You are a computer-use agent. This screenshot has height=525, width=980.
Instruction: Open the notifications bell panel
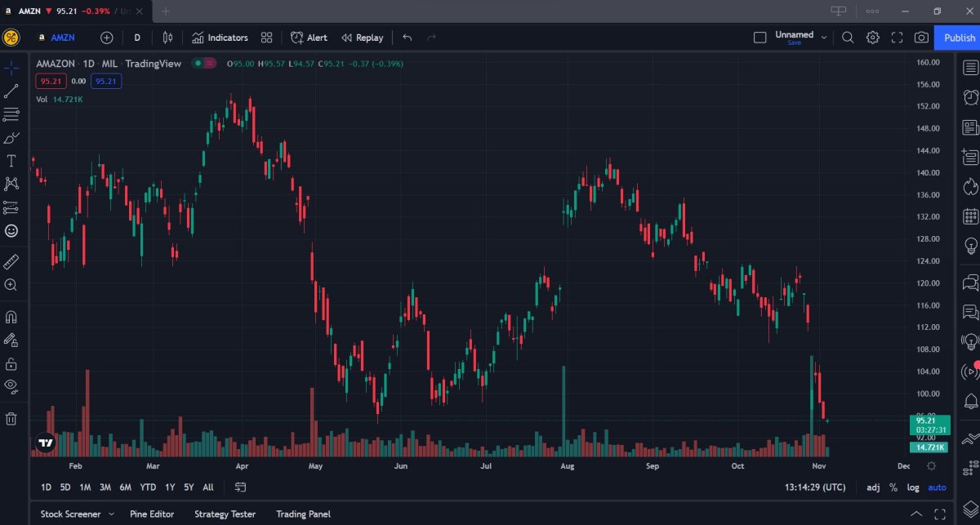pyautogui.click(x=970, y=401)
